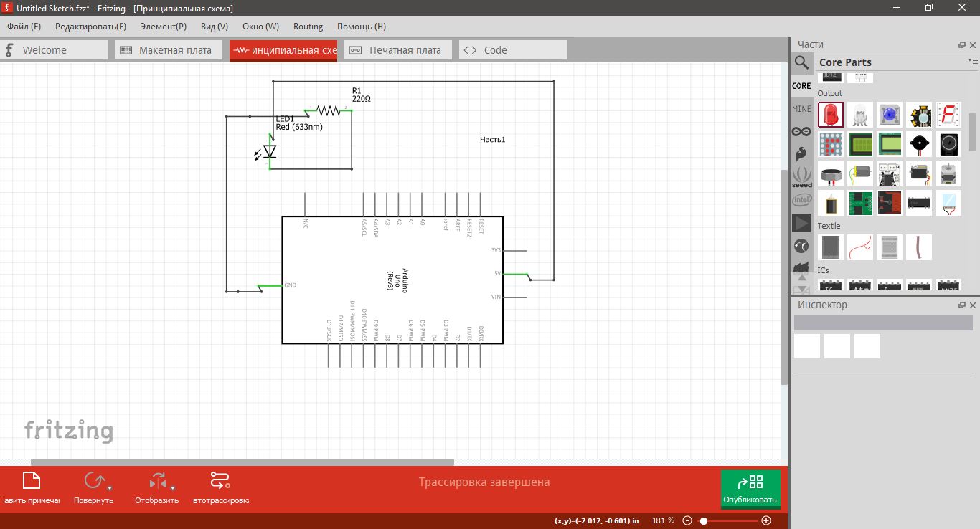Open the Вид menu
The image size is (980, 529).
(x=215, y=27)
